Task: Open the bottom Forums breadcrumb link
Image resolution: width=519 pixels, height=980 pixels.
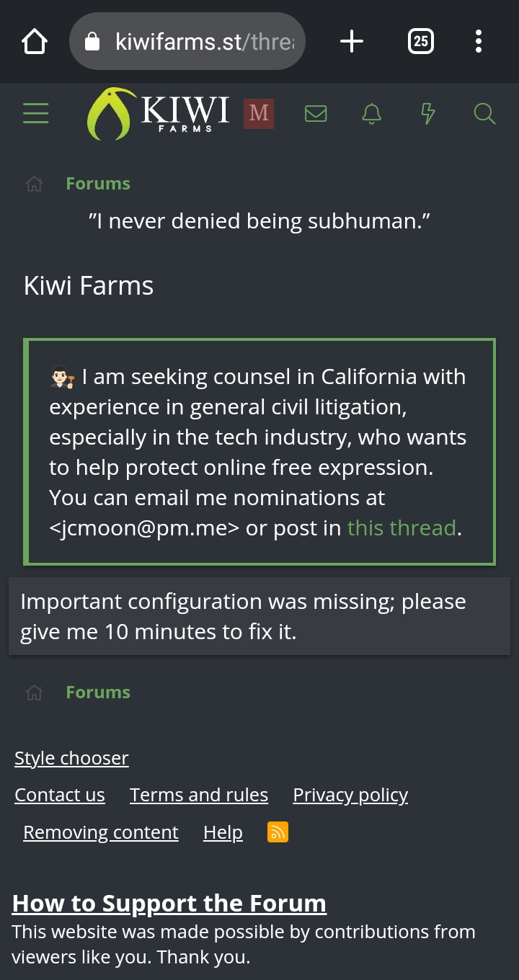Action: (x=98, y=692)
